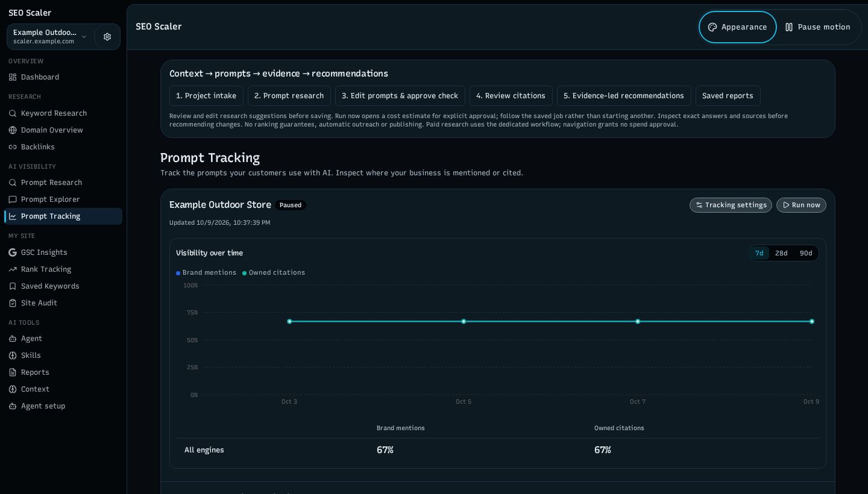Click the Oct 7 data point on chart
Viewport: 868px width, 494px height.
(638, 322)
